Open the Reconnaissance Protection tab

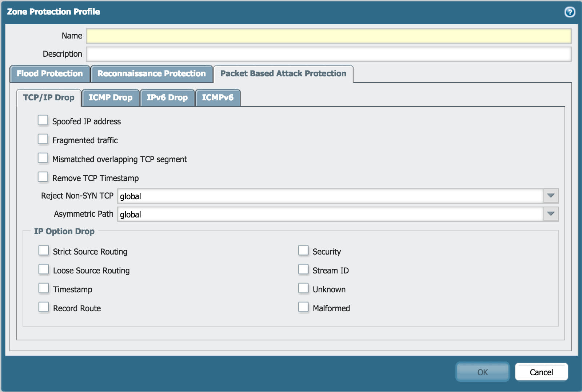pyautogui.click(x=151, y=74)
